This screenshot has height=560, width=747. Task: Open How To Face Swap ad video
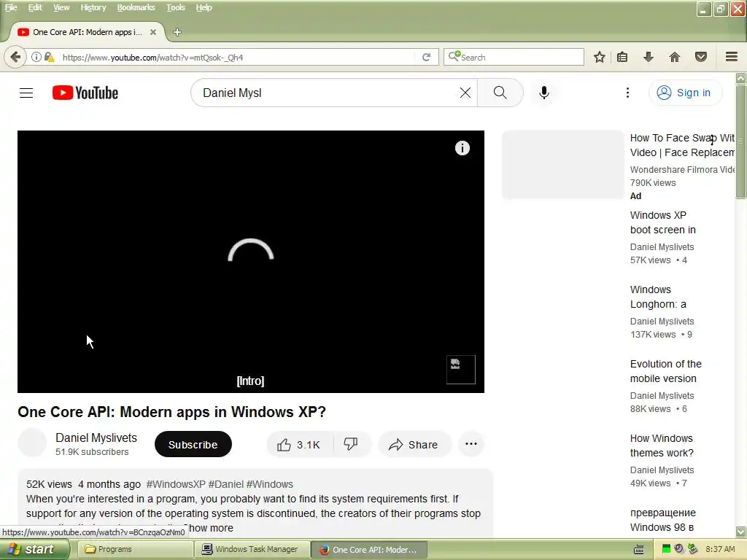(x=682, y=145)
